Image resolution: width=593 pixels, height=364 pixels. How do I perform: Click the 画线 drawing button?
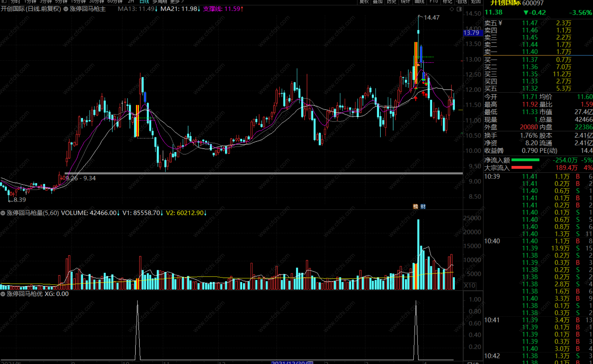[419, 1]
